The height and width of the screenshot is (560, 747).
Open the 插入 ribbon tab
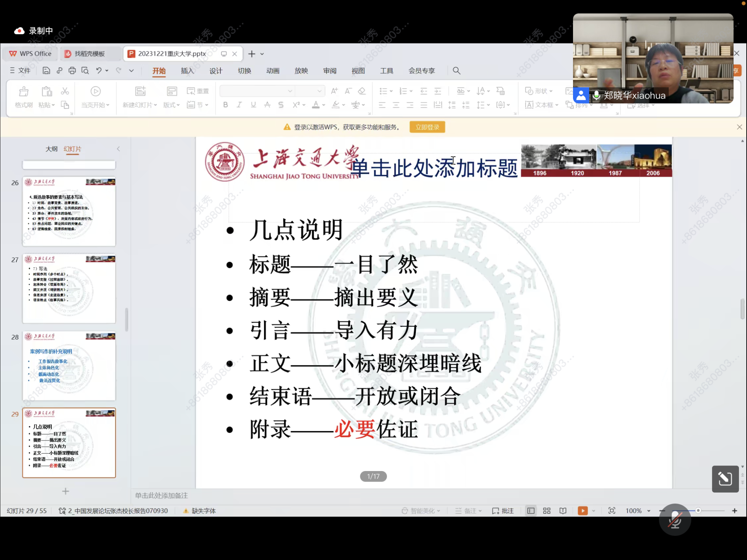pos(187,71)
